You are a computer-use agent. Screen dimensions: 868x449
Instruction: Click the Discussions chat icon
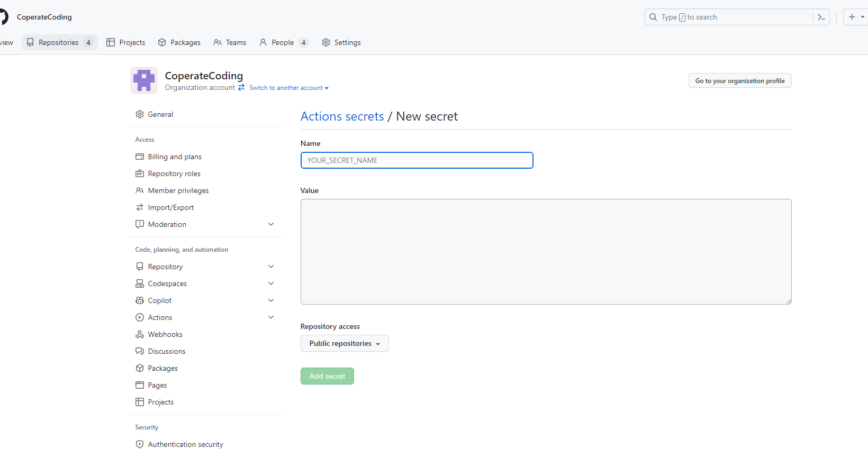[x=140, y=351]
